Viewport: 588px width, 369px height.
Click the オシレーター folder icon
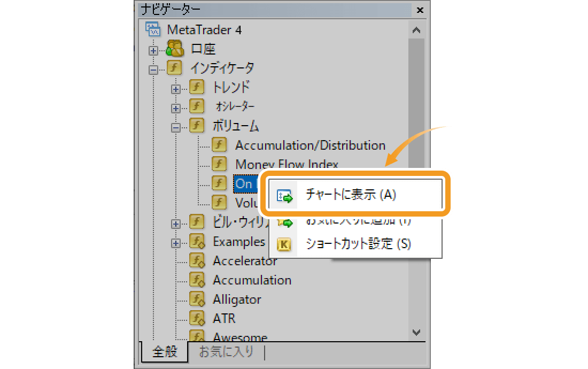pyautogui.click(x=197, y=106)
